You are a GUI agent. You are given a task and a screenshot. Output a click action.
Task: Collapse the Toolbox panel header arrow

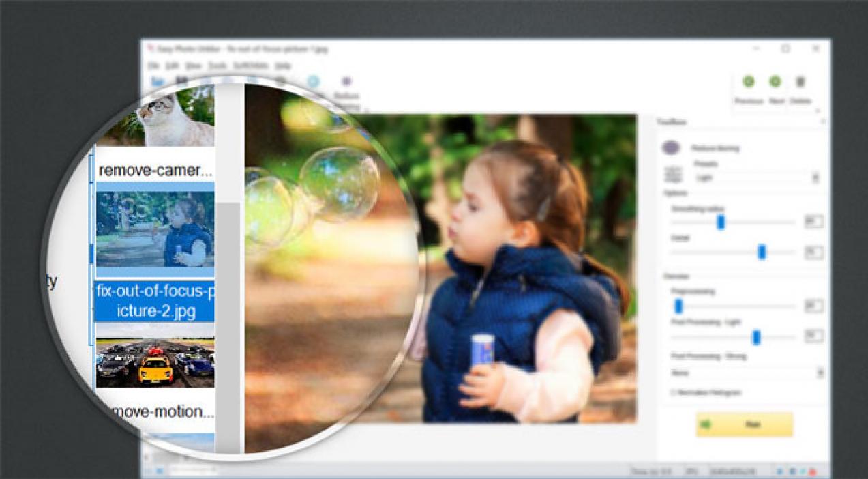(822, 121)
